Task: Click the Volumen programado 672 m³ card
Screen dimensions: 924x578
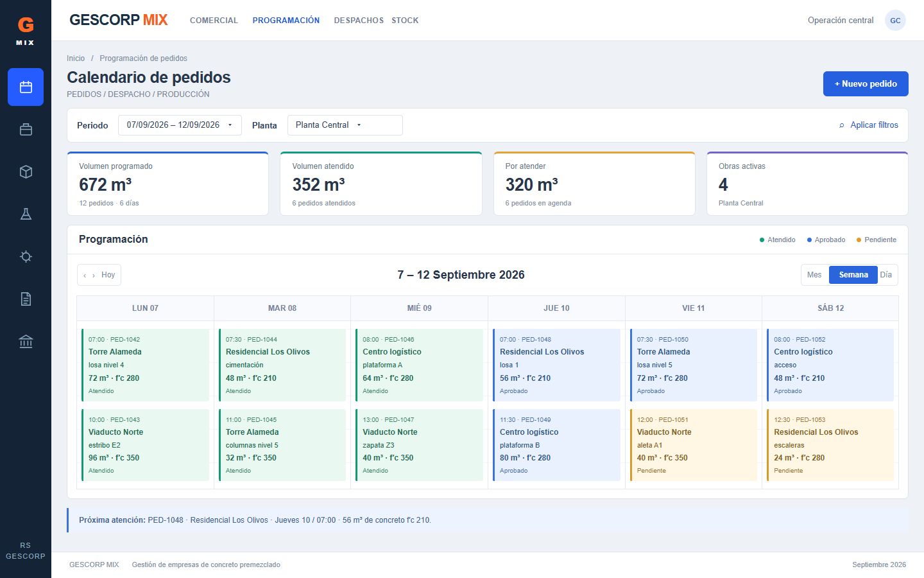Action: click(167, 184)
